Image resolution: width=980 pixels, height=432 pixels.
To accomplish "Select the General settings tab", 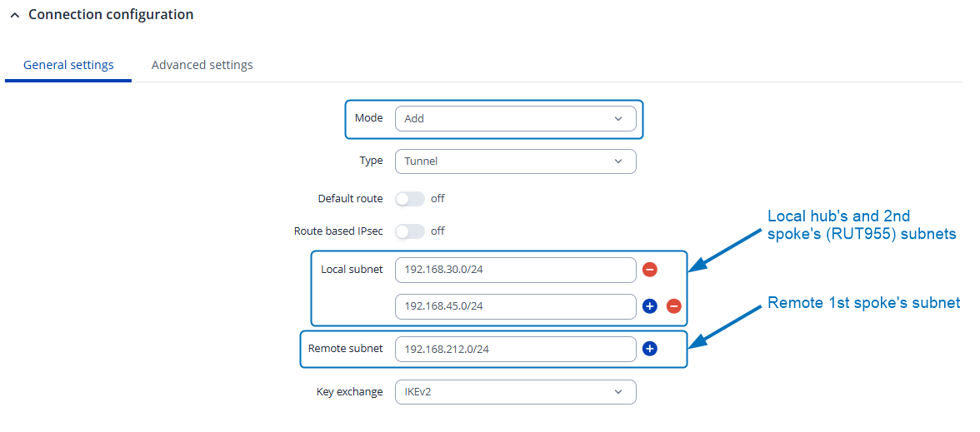I will pos(68,65).
